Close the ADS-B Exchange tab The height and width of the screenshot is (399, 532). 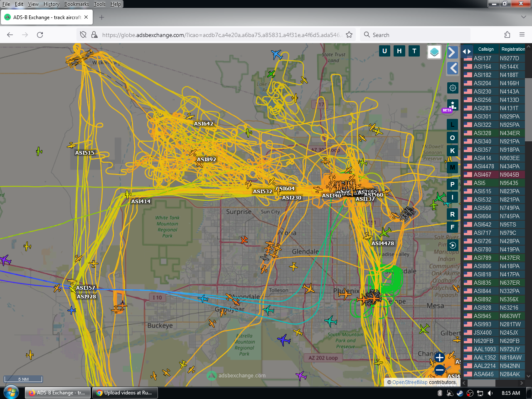click(x=86, y=17)
